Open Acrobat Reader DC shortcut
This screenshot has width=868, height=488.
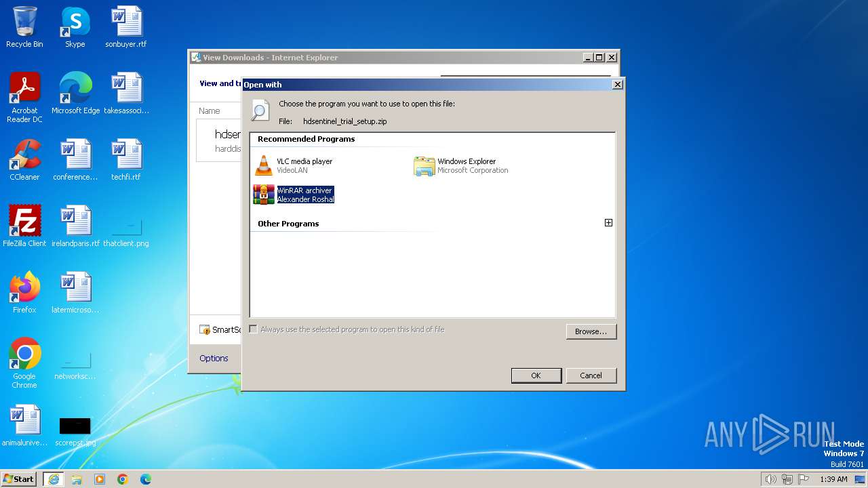click(24, 98)
